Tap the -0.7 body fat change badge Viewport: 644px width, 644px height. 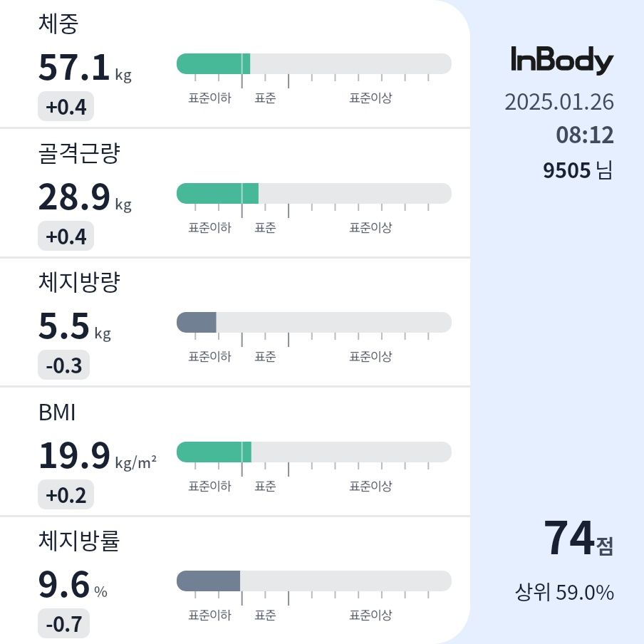(63, 624)
